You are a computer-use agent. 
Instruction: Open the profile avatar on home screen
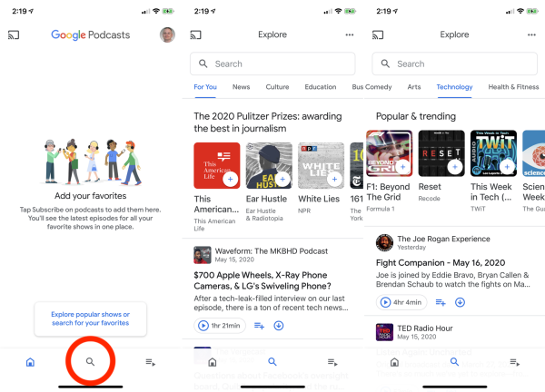(x=167, y=34)
